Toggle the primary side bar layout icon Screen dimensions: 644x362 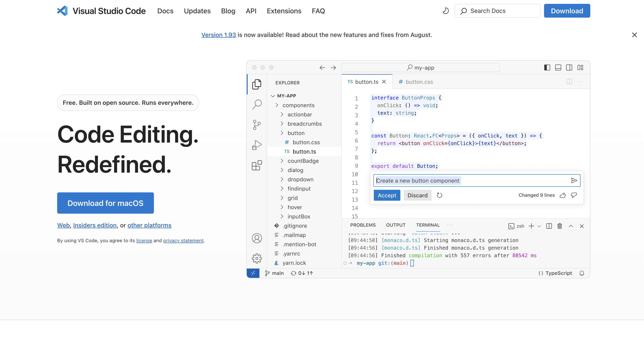click(x=547, y=67)
